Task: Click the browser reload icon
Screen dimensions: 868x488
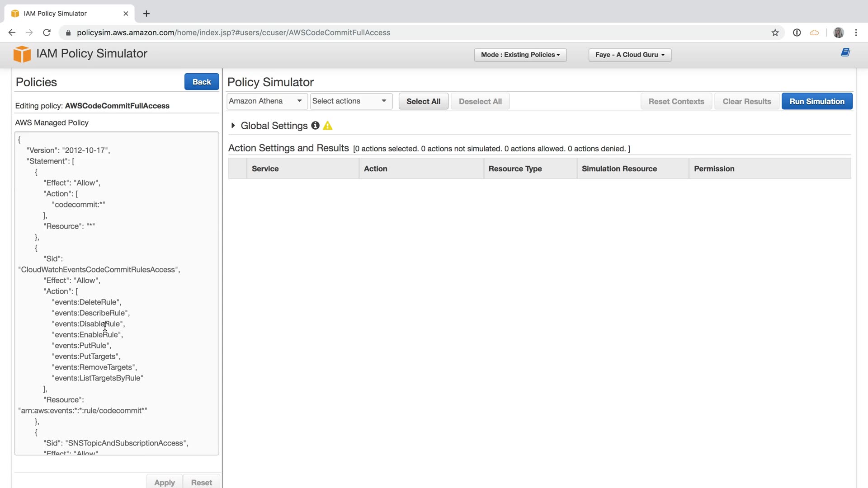Action: (47, 33)
